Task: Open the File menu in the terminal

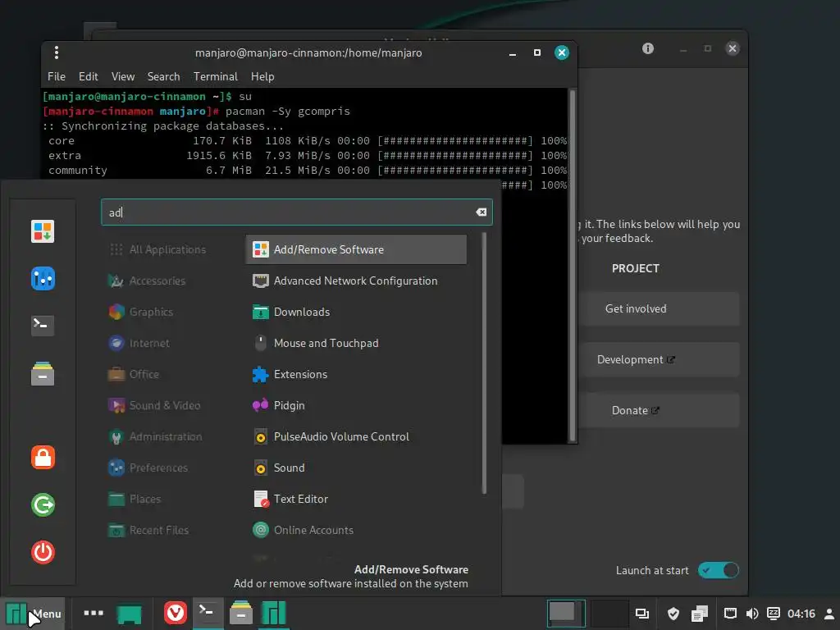Action: tap(57, 76)
